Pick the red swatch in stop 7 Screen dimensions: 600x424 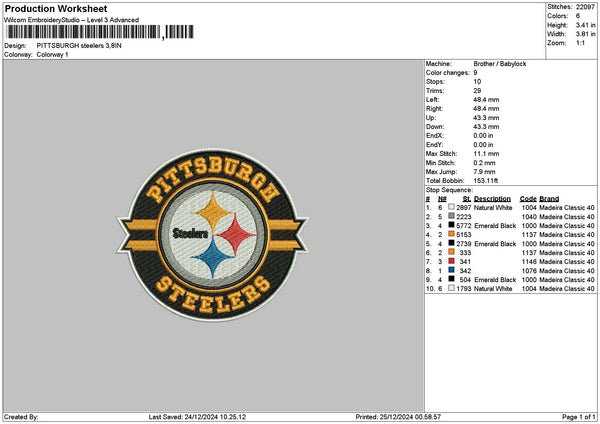click(452, 261)
